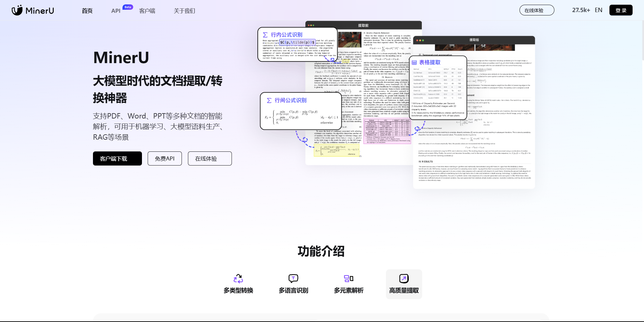
Task: Open the 首页 navigation item
Action: coord(87,11)
